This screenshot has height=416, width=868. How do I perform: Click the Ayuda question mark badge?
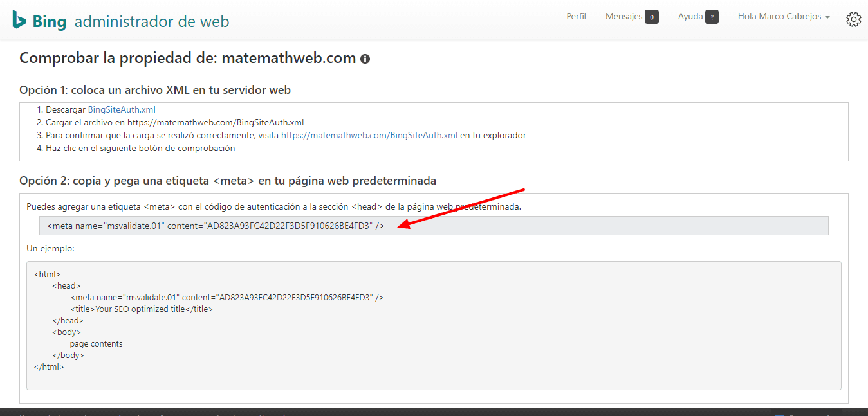click(x=712, y=17)
